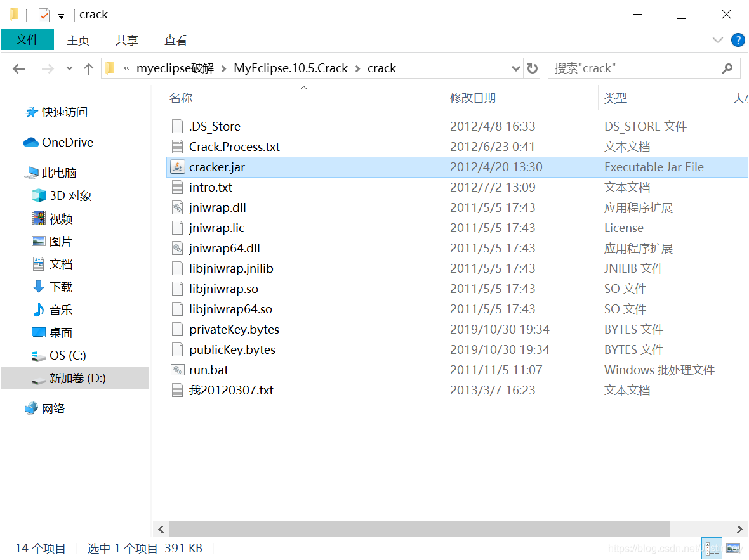Click the jniwrap.dll file icon
This screenshot has height=560, width=749.
[x=177, y=207]
